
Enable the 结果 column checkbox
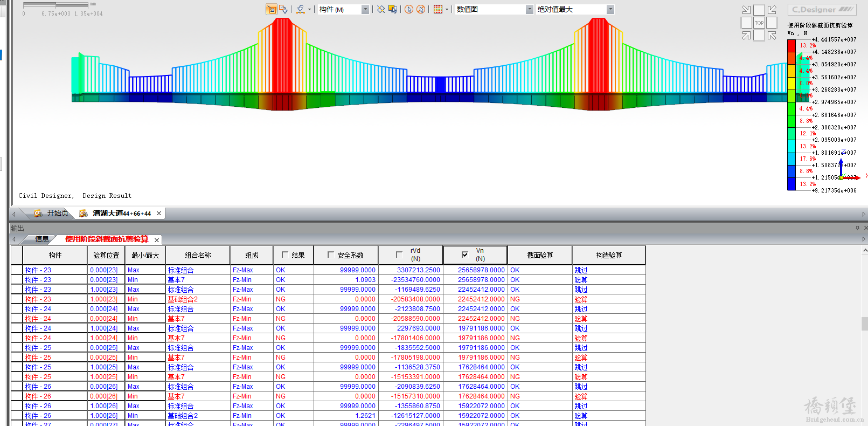coord(285,255)
